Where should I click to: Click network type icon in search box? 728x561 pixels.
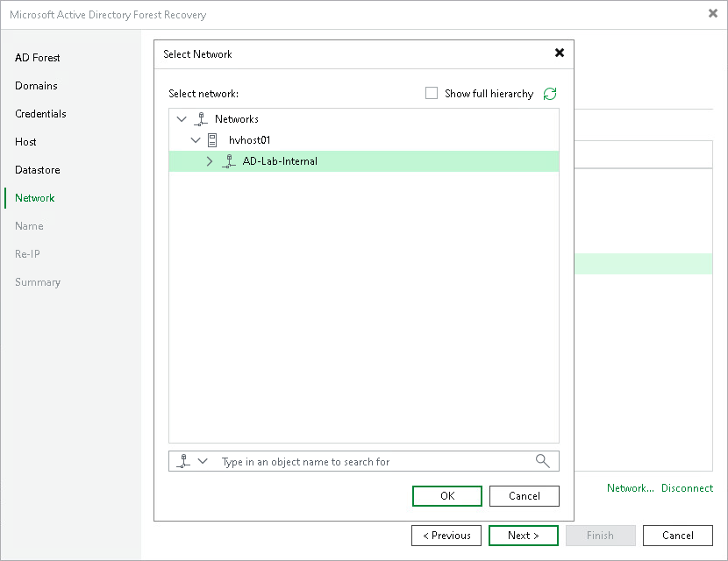coord(184,461)
